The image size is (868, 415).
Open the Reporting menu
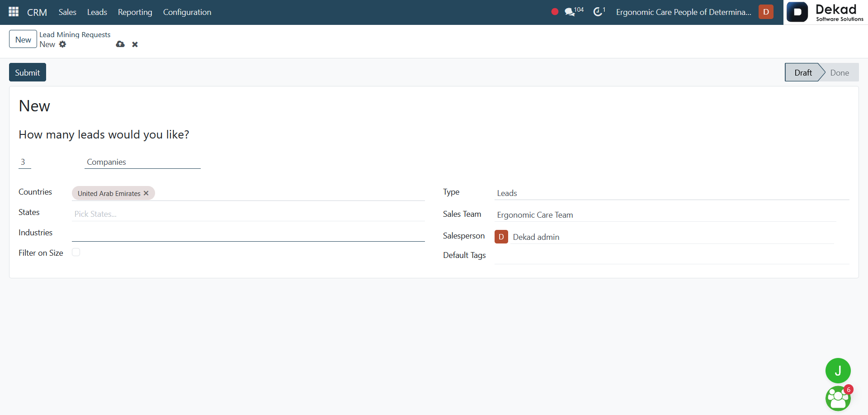[135, 12]
